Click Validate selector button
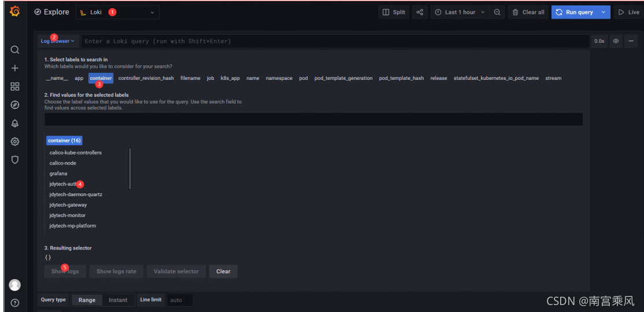Screen dimensions: 644x312 click(x=176, y=271)
